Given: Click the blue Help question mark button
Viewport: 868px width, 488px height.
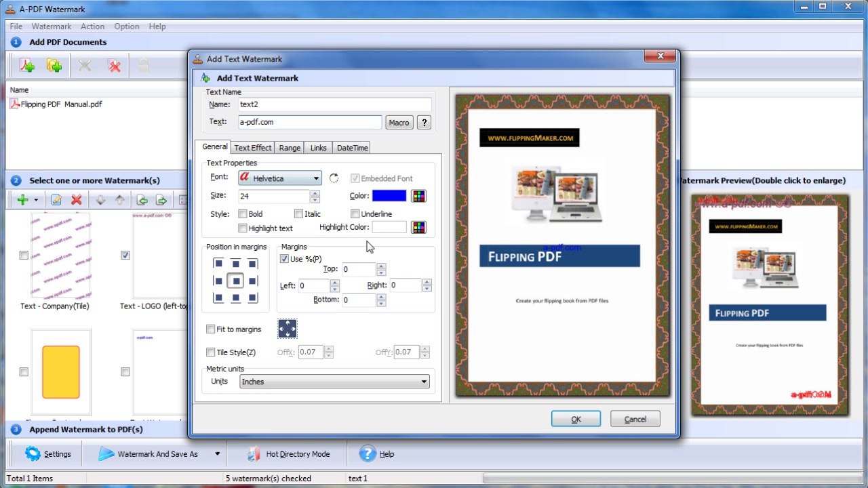Looking at the screenshot, I should (376, 454).
